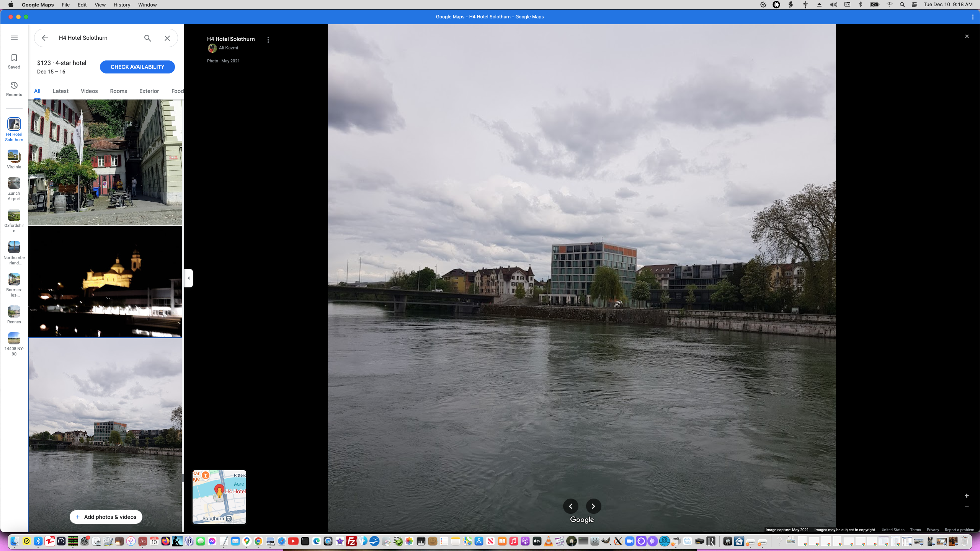Viewport: 980px width, 551px height.
Task: Collapse the side panel
Action: click(x=188, y=278)
